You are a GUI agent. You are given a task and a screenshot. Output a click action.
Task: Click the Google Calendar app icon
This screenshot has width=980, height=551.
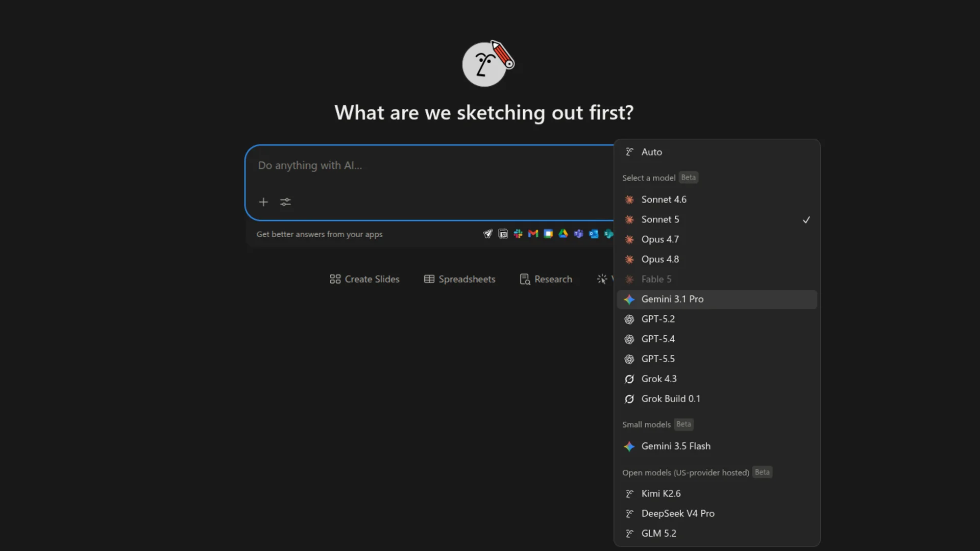tap(548, 234)
